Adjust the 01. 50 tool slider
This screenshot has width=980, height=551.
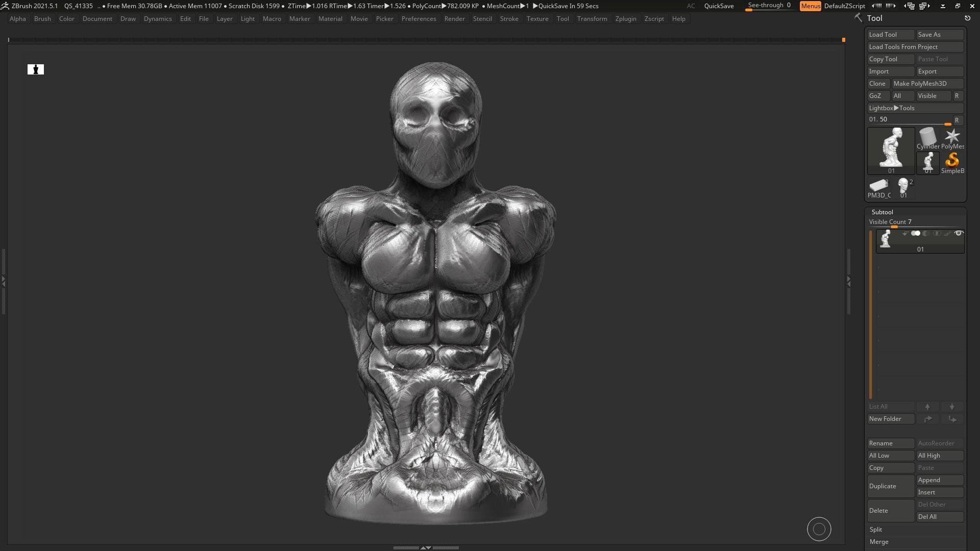pyautogui.click(x=910, y=120)
